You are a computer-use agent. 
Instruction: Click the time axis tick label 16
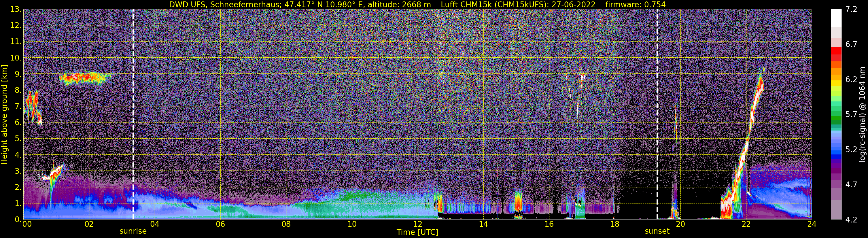pyautogui.click(x=549, y=224)
